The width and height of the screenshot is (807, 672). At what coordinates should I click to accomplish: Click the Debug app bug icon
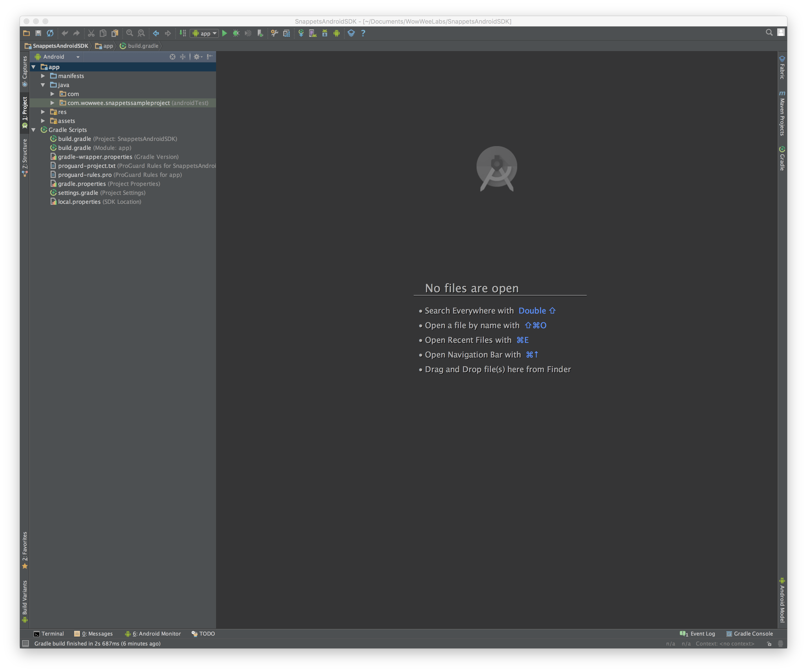[236, 33]
